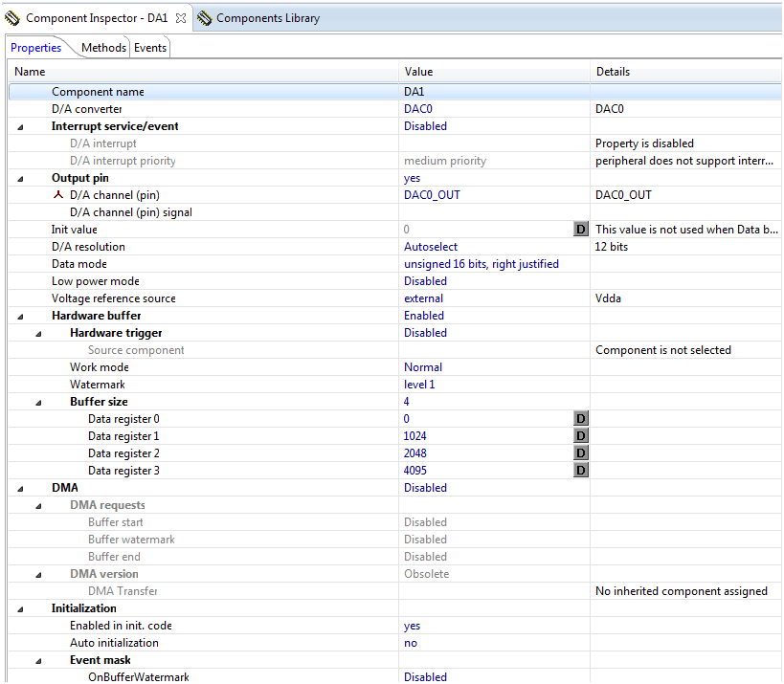This screenshot has height=684, width=784.
Task: Click the D button for Data register 0
Action: (x=580, y=419)
